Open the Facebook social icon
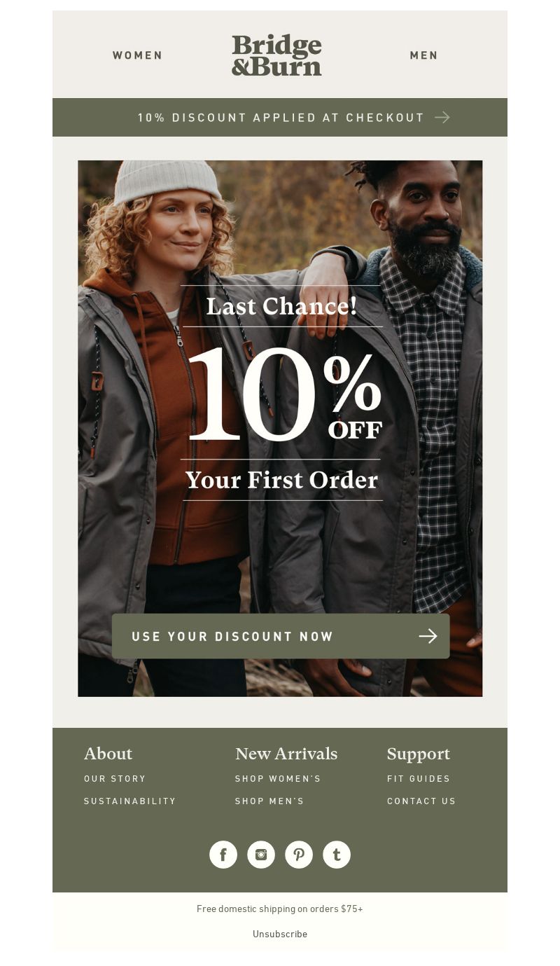The width and height of the screenshot is (560, 966). click(x=223, y=855)
